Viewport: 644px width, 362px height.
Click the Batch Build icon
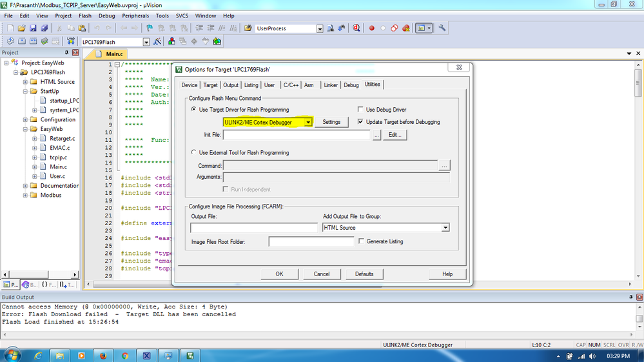(x=44, y=41)
